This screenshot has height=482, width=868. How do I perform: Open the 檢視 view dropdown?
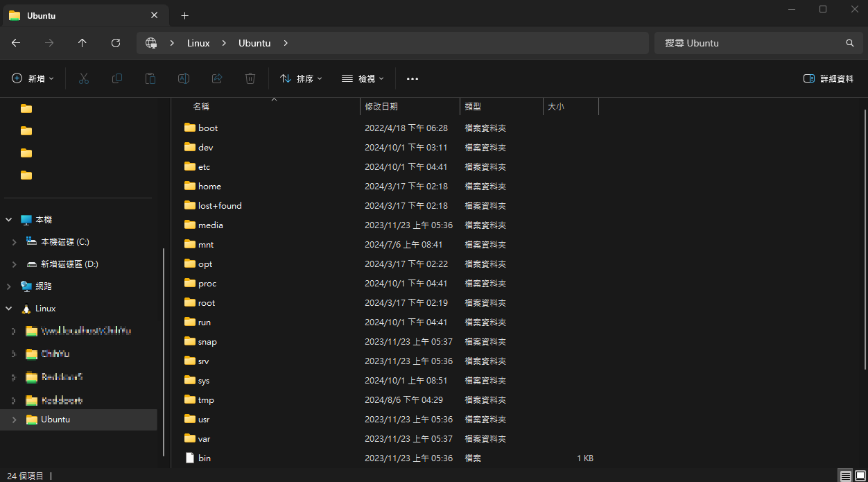(363, 79)
